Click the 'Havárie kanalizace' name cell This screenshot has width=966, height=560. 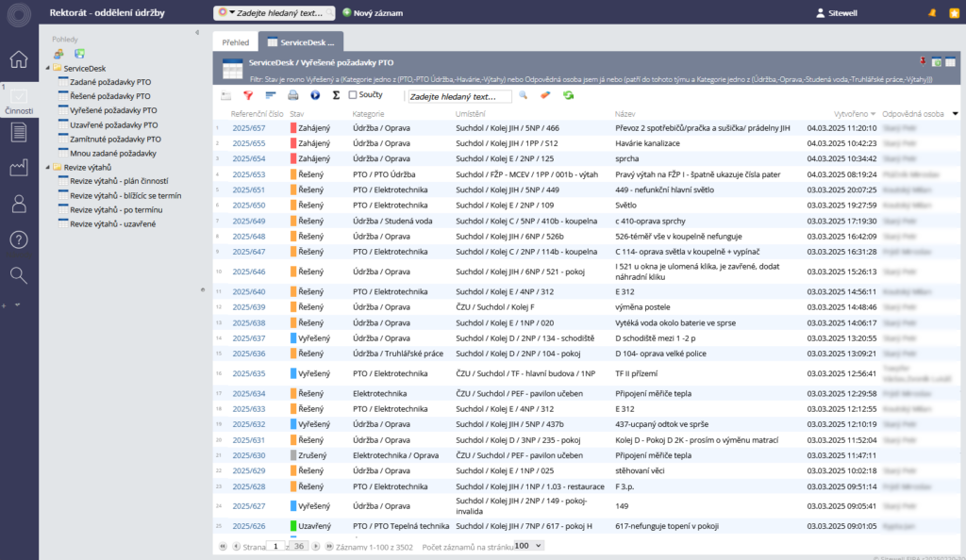(x=647, y=143)
